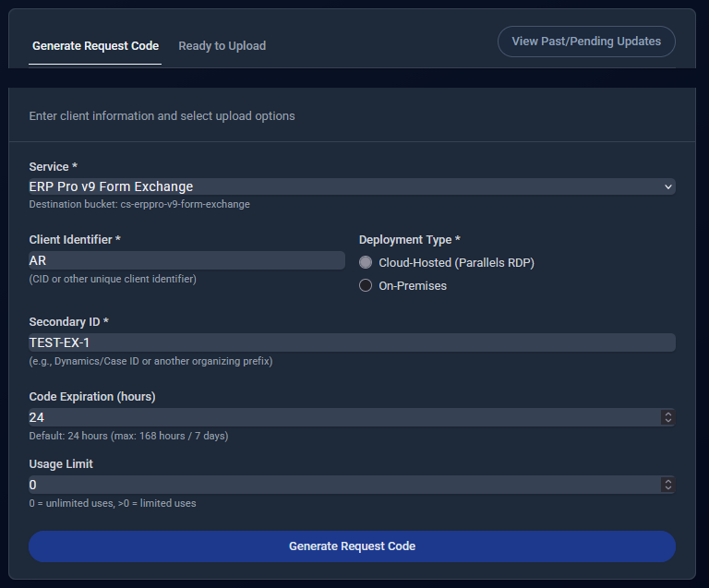
Task: Click the Code Expiration hours field
Action: pyautogui.click(x=353, y=417)
